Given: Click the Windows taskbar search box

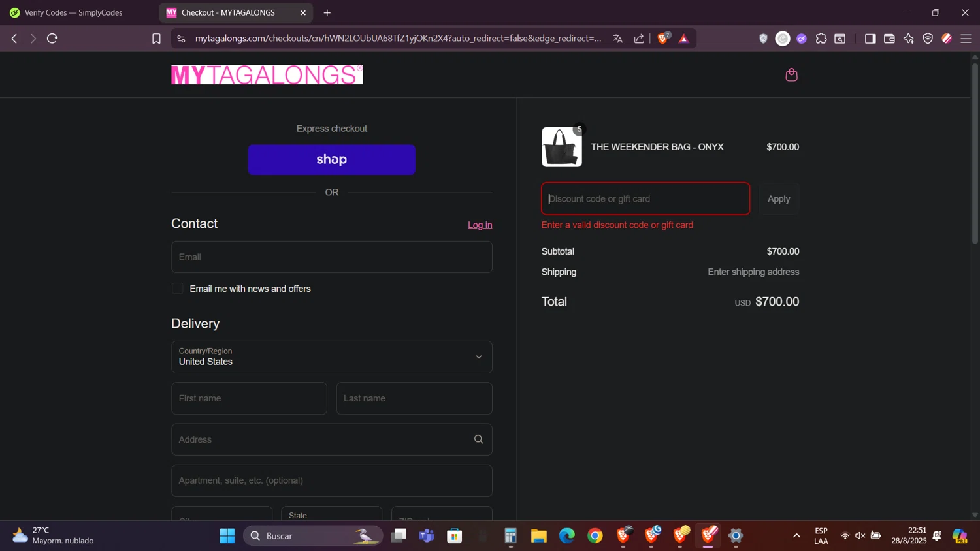Looking at the screenshot, I should (x=313, y=536).
